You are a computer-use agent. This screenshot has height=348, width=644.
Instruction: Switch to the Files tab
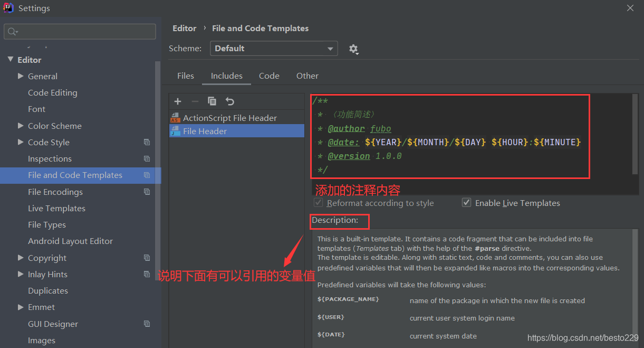pyautogui.click(x=186, y=76)
